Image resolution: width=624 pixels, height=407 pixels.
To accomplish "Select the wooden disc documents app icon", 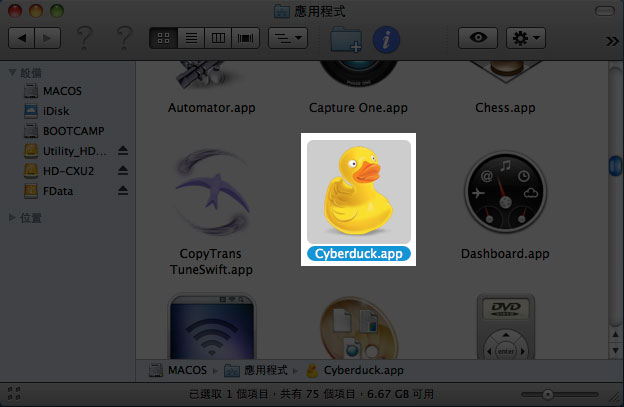I will [x=359, y=328].
